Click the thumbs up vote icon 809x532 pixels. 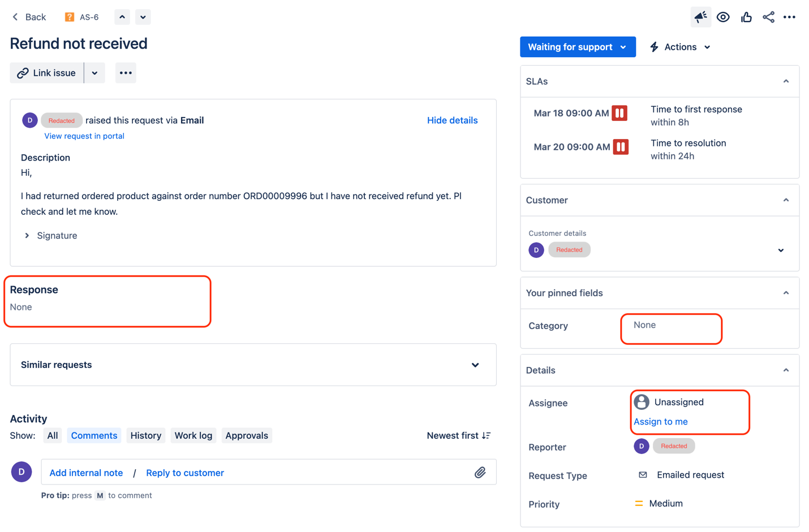pos(746,17)
